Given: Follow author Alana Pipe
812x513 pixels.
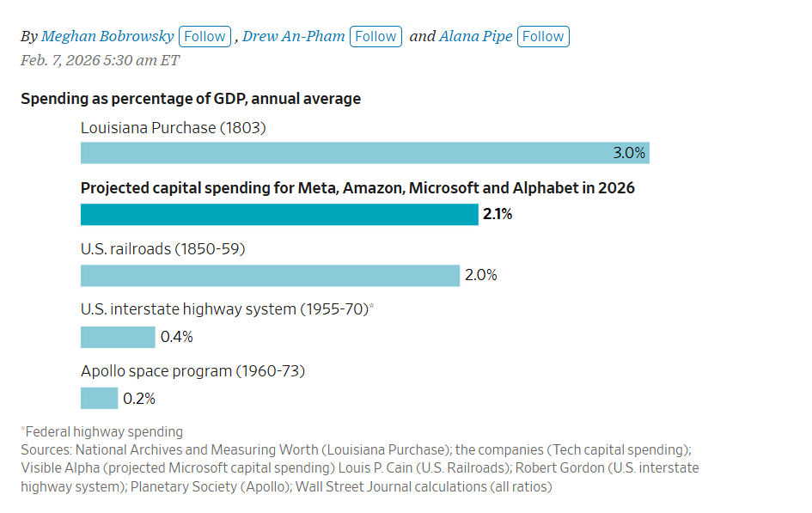Looking at the screenshot, I should (543, 36).
